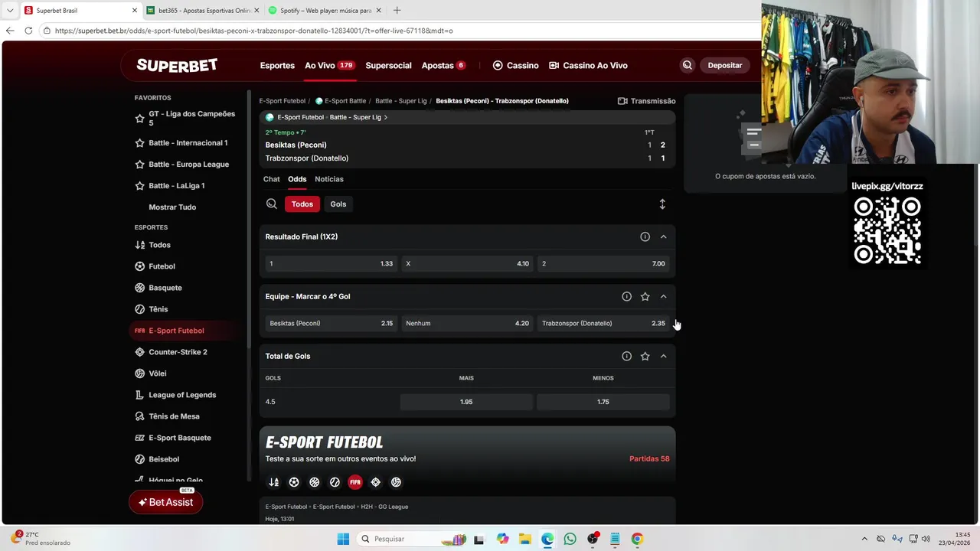
Task: Switch to the Chat tab
Action: point(272,179)
